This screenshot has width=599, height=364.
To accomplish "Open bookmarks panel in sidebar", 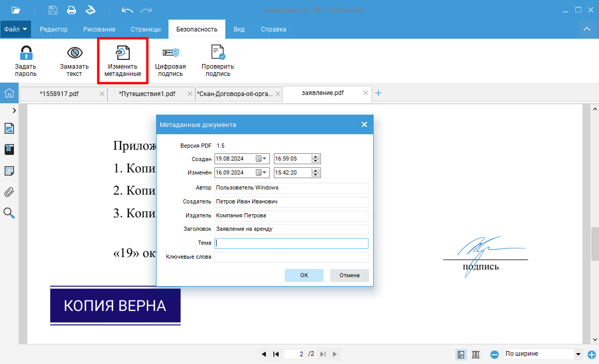I will click(x=9, y=149).
